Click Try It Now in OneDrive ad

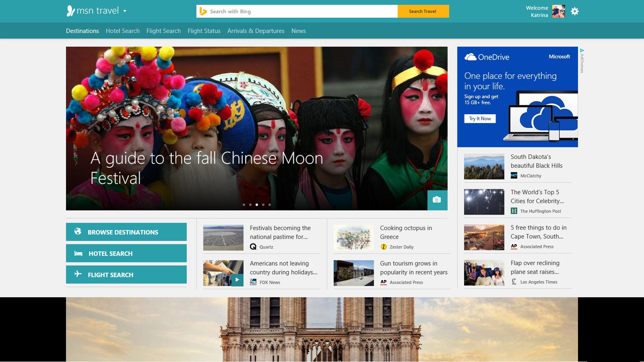pos(479,119)
